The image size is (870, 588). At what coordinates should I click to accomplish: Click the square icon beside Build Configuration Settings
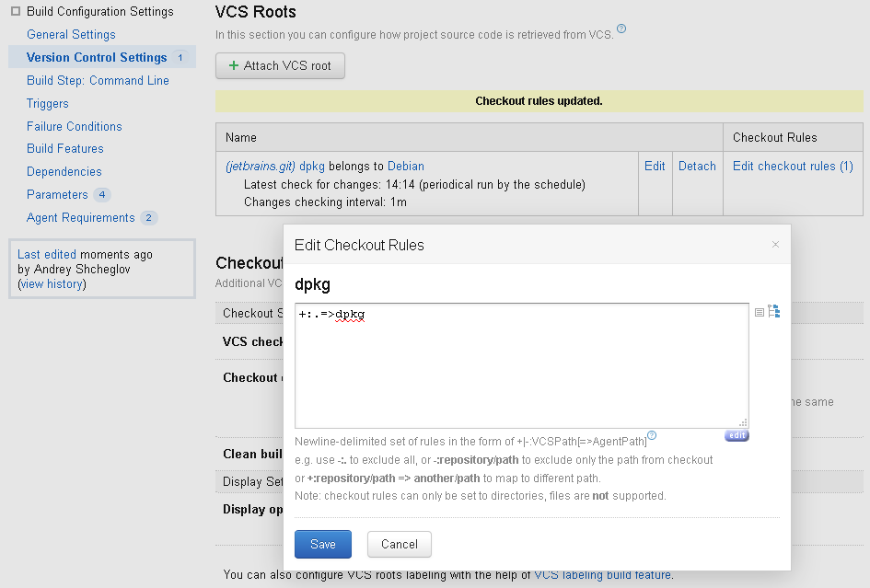[15, 11]
